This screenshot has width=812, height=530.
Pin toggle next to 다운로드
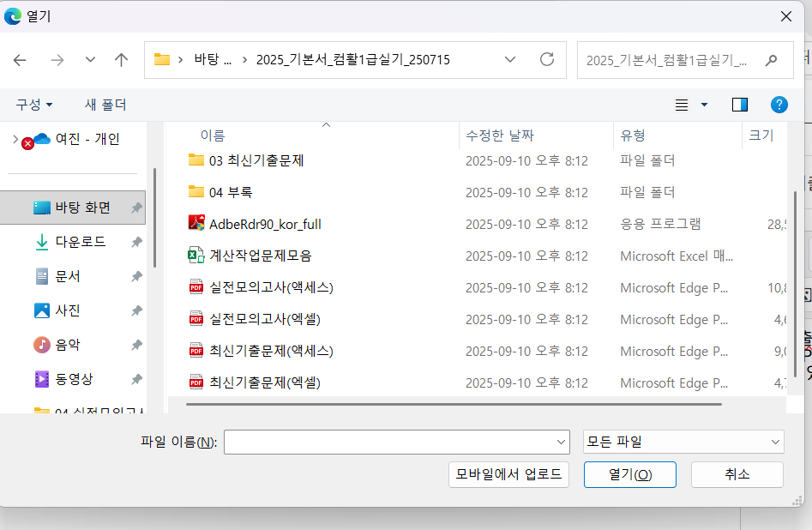click(x=136, y=243)
